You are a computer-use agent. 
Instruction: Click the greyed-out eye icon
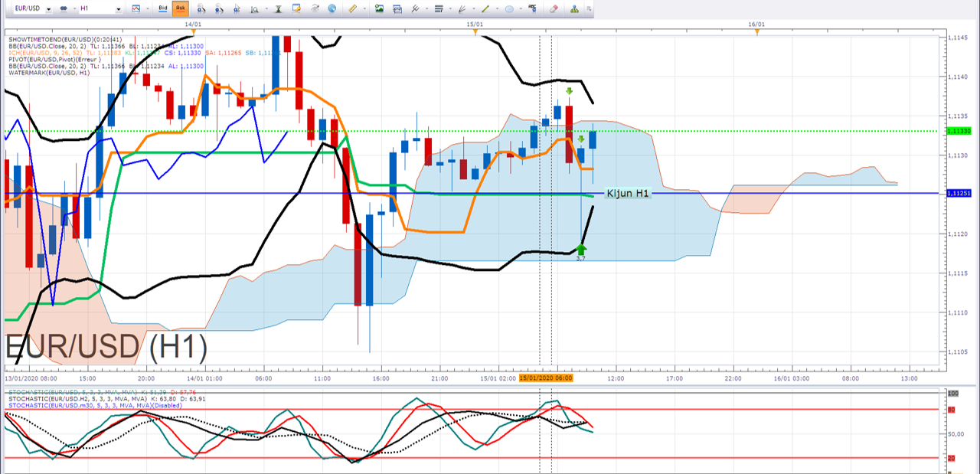coord(315,8)
